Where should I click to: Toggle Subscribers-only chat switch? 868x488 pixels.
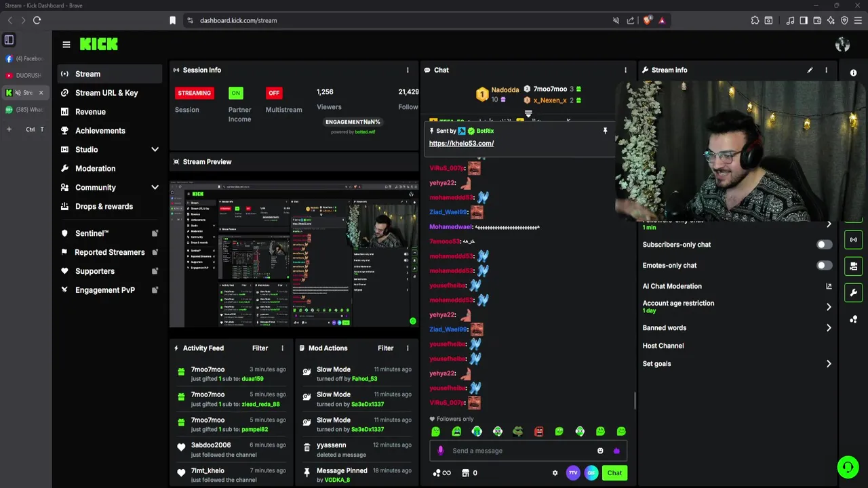tap(824, 245)
